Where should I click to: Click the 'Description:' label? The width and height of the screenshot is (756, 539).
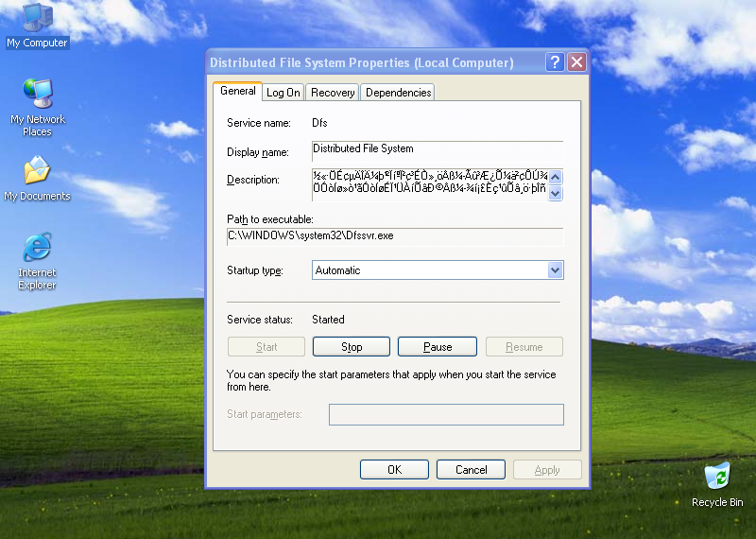tap(253, 180)
